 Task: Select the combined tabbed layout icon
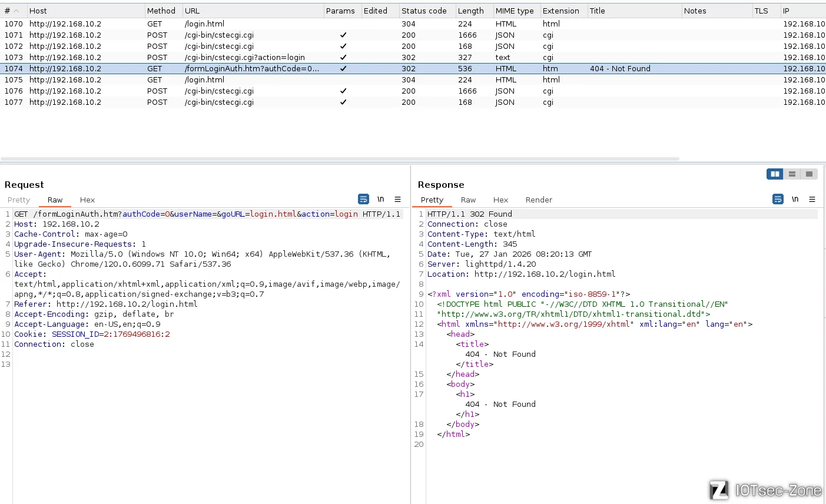pyautogui.click(x=809, y=174)
